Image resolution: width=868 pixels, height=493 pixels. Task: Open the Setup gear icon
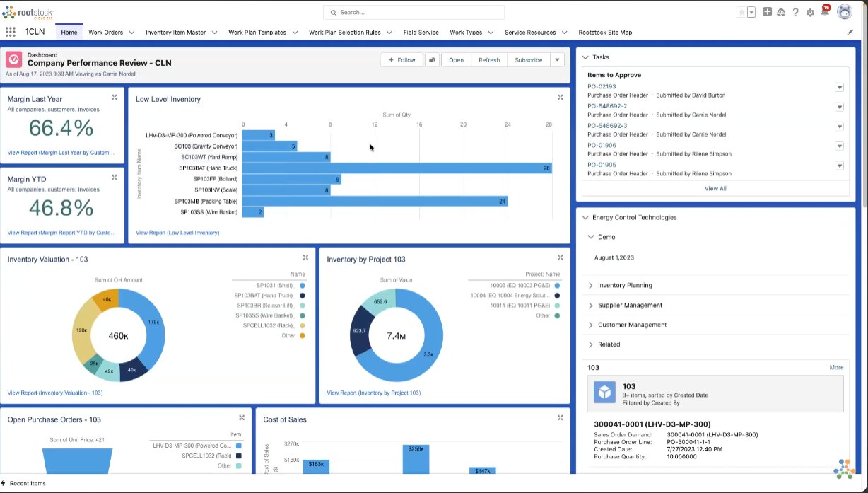tap(810, 13)
